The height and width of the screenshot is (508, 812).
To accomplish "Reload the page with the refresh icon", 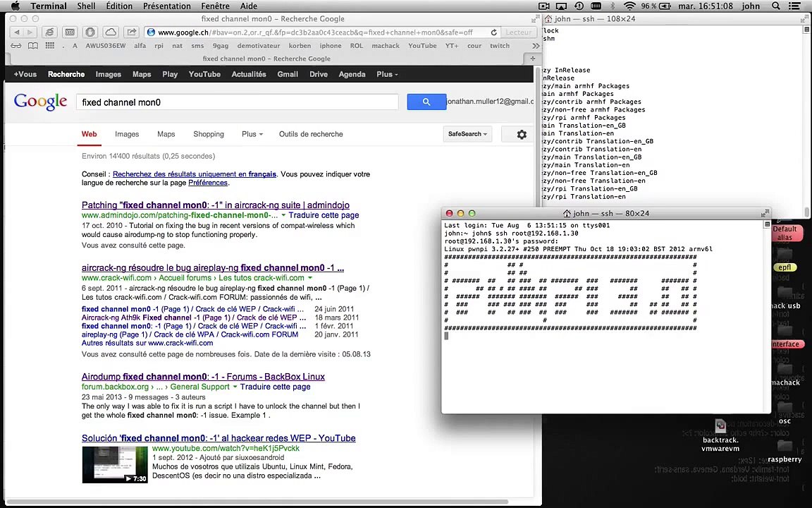I will [x=494, y=32].
